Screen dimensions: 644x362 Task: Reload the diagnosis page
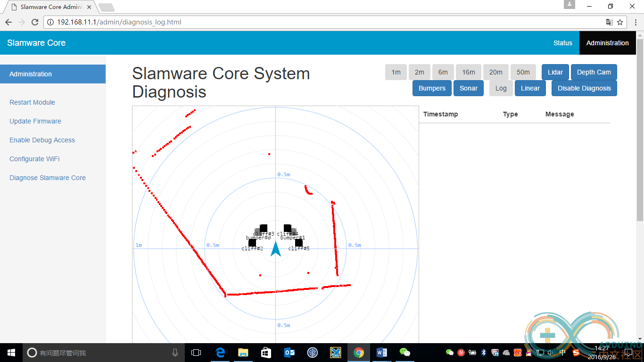pos(35,22)
